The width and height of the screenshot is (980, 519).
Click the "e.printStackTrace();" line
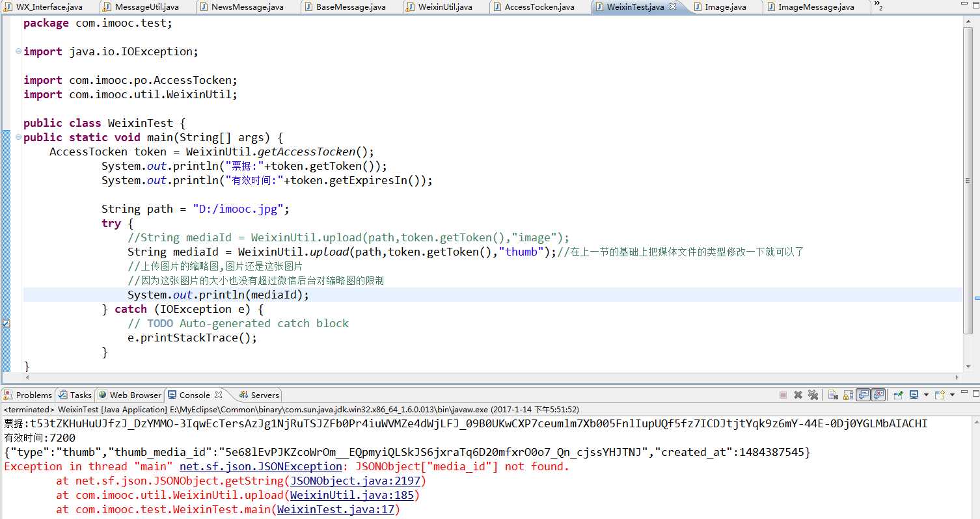click(x=192, y=338)
